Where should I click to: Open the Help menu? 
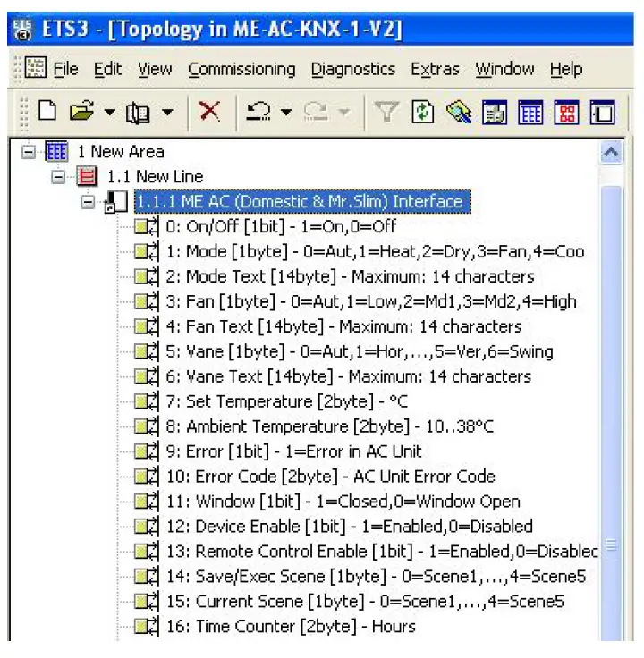(566, 69)
